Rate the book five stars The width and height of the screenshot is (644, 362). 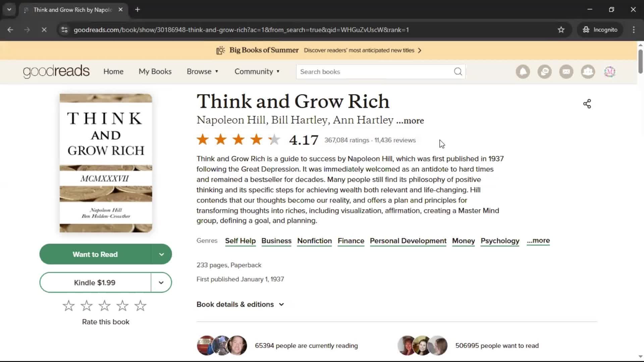(140, 306)
